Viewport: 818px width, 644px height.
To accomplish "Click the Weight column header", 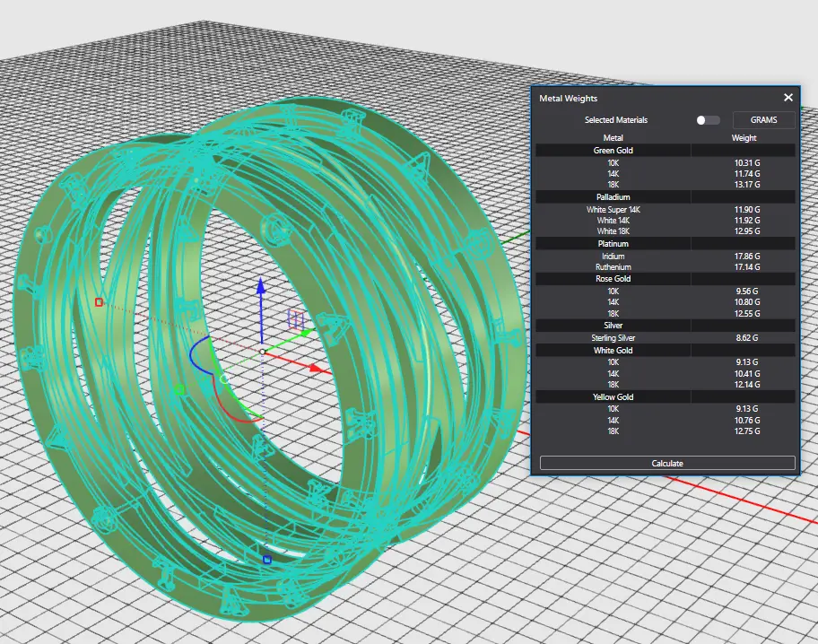I will [x=744, y=138].
